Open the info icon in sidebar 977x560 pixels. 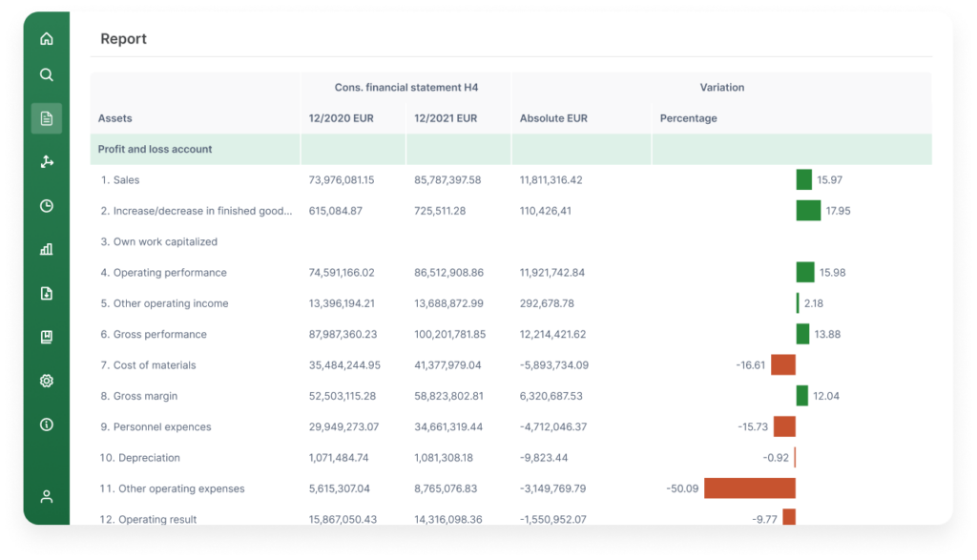pyautogui.click(x=46, y=425)
